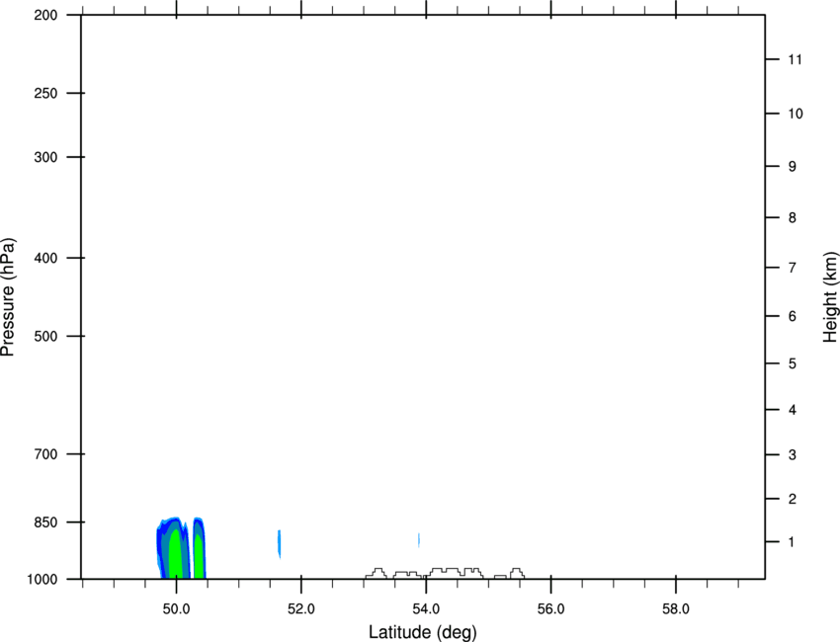Click the 'Latitude (deg)' axis title
Image resolution: width=840 pixels, height=642 pixels.
(x=422, y=632)
